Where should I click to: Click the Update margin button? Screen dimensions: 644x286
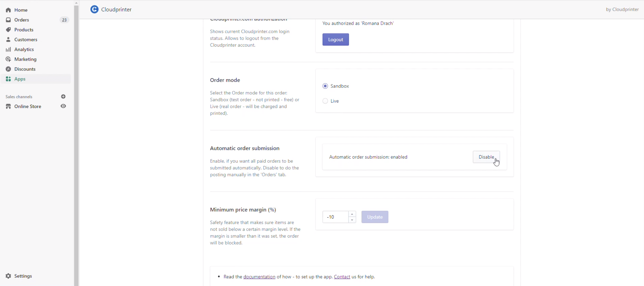coord(375,217)
